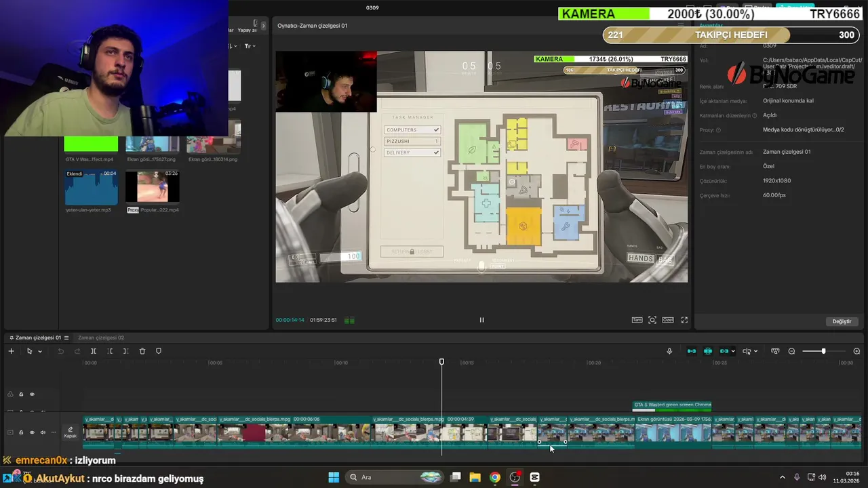The image size is (868, 488).
Task: Select the Popular...322.mp4 proxy video thumbnail
Action: point(153,187)
